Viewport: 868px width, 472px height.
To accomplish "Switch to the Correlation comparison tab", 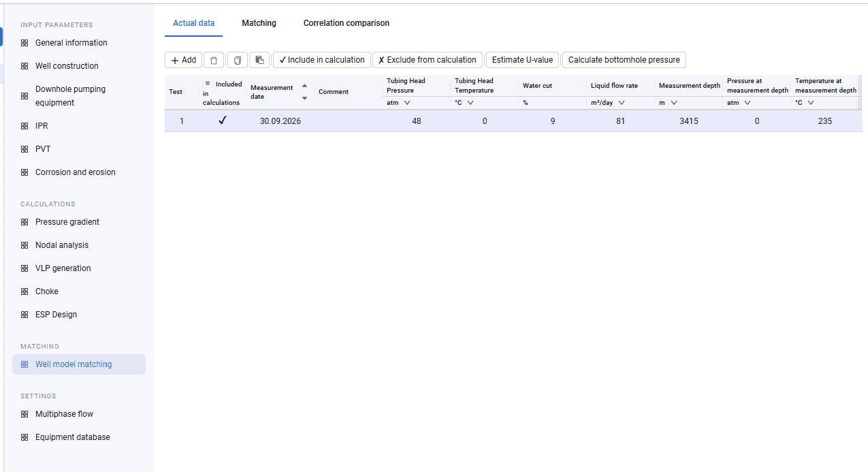I will (x=347, y=23).
